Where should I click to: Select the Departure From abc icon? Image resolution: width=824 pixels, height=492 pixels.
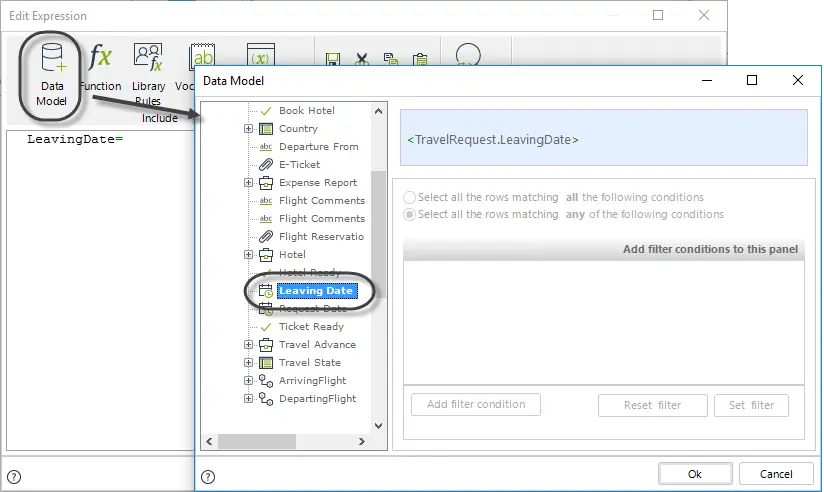click(x=266, y=147)
